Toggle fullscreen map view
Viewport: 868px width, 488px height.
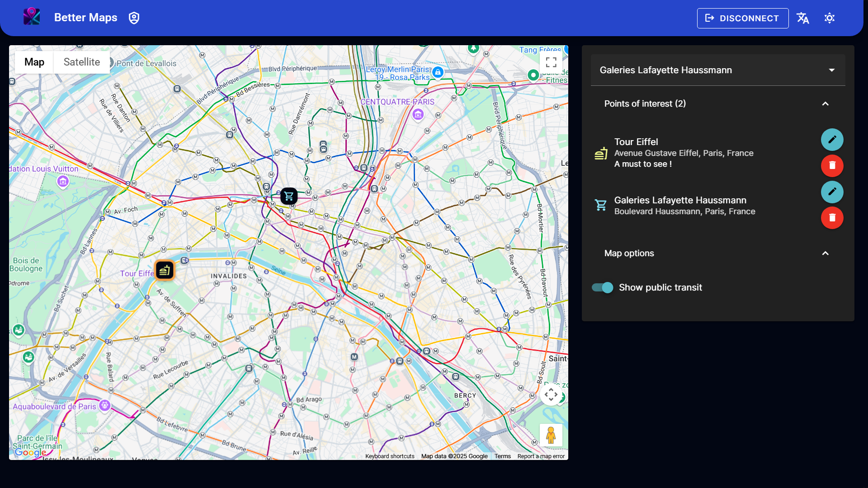551,62
